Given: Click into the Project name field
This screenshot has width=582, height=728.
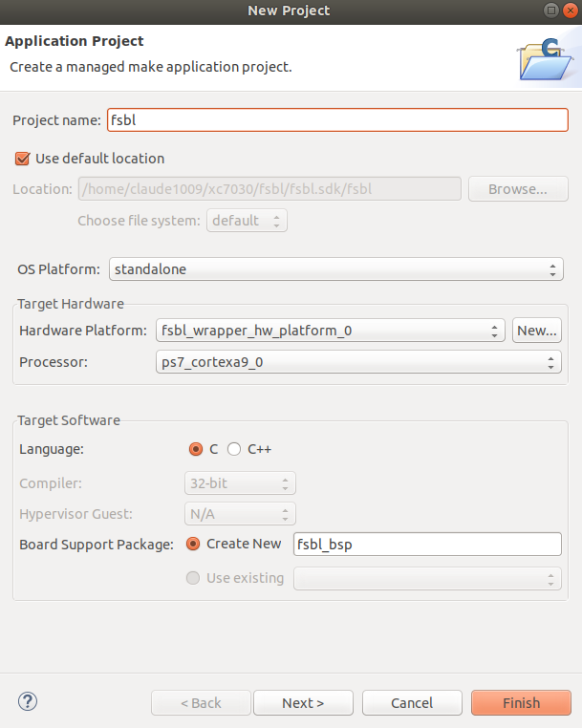Looking at the screenshot, I should (x=337, y=120).
